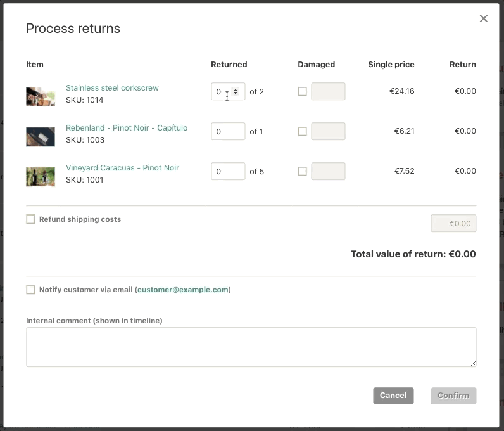Open Stainless steel corkscrew product link
The height and width of the screenshot is (431, 504).
coord(112,88)
